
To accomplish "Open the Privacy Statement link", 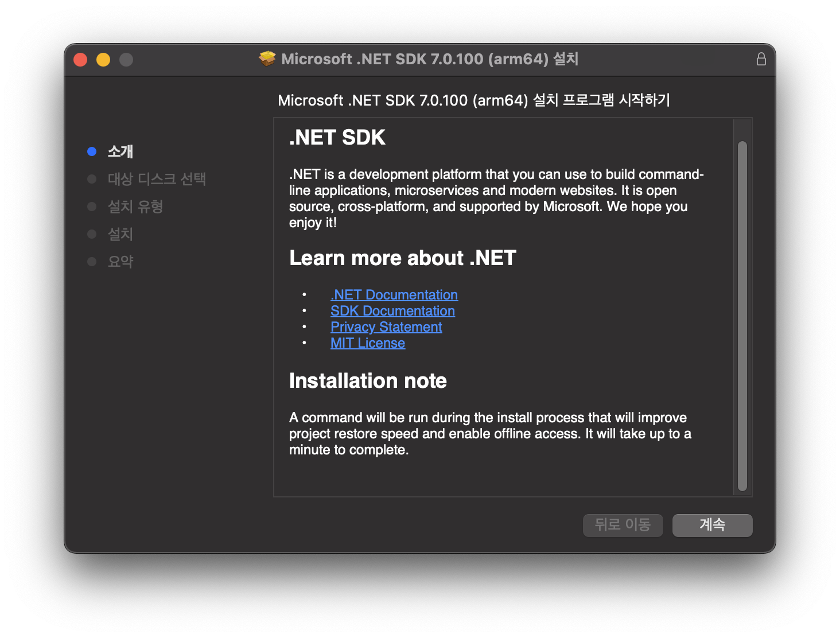I will pyautogui.click(x=386, y=327).
